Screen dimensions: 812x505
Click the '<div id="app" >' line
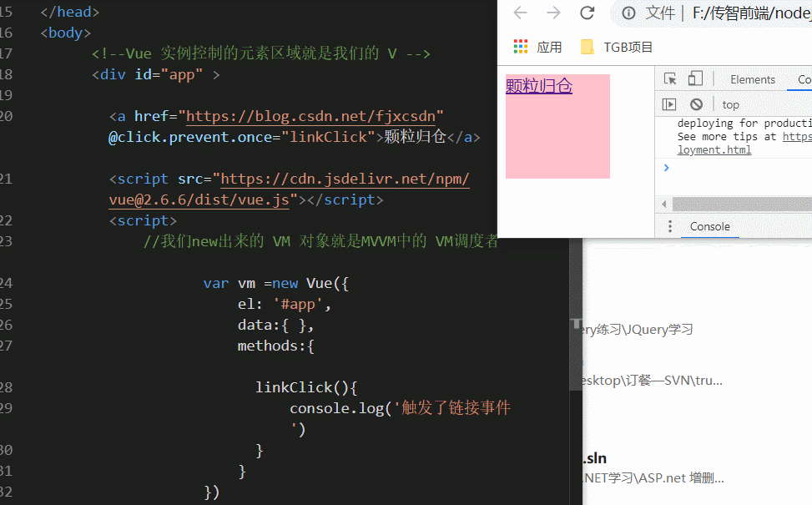point(156,74)
